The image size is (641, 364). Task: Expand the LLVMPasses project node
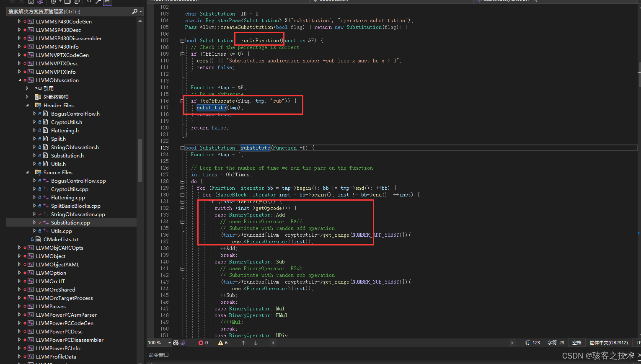pyautogui.click(x=19, y=306)
